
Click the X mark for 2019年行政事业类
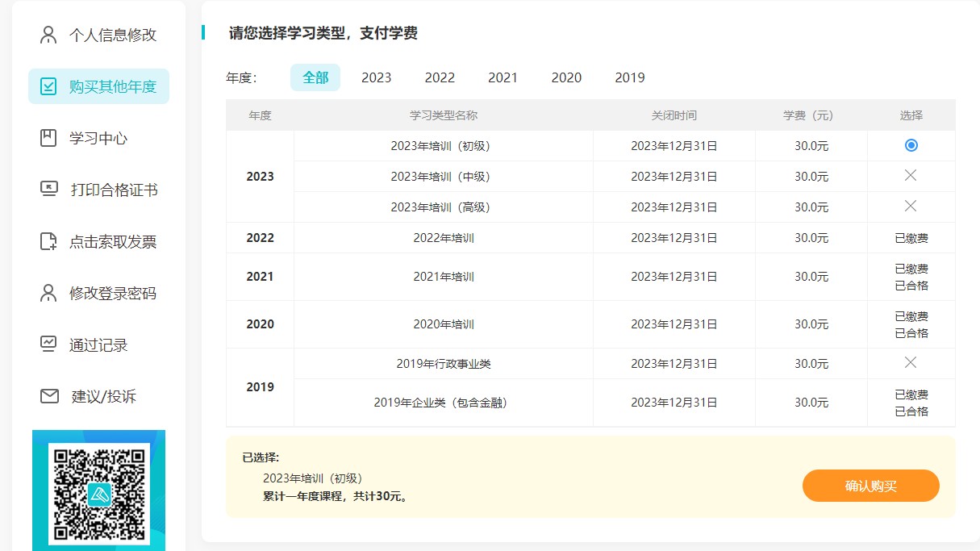[x=911, y=363]
